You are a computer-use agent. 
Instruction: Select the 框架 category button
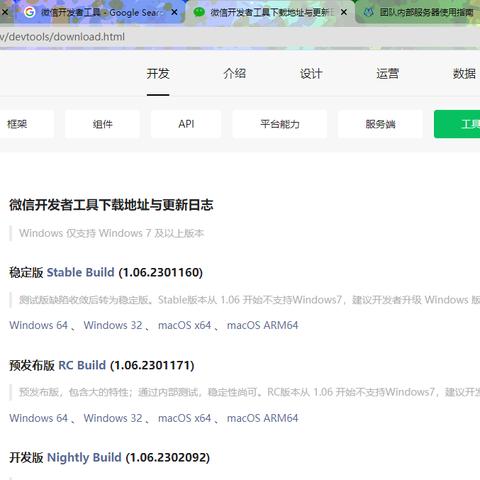tap(27, 124)
